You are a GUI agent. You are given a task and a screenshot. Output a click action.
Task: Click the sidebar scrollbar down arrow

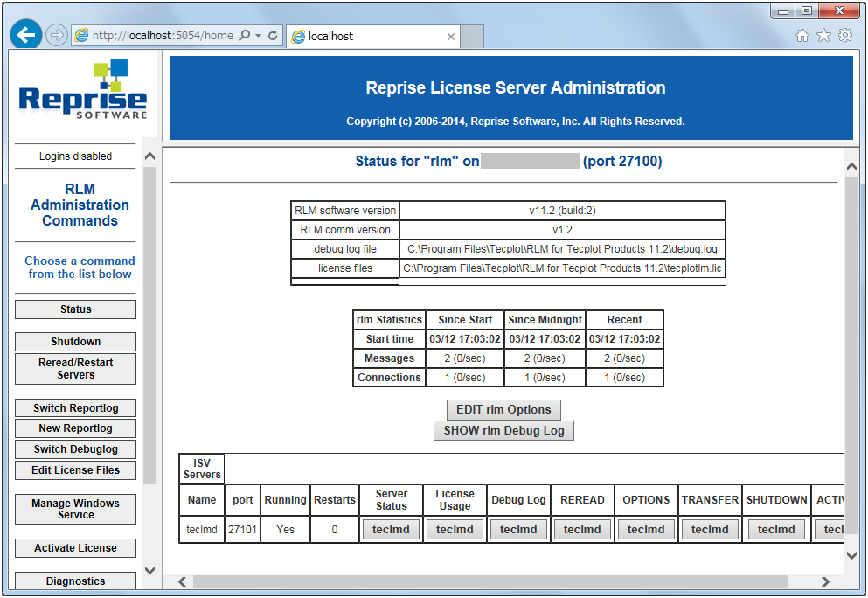click(149, 570)
